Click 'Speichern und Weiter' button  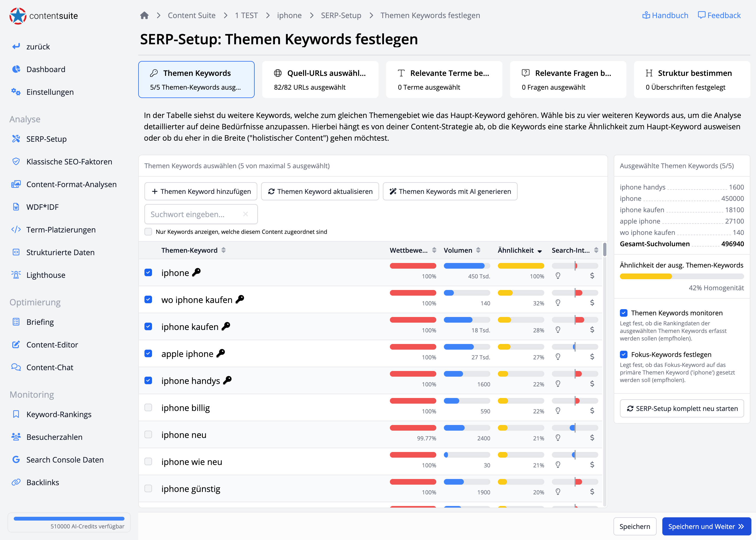[x=706, y=526]
